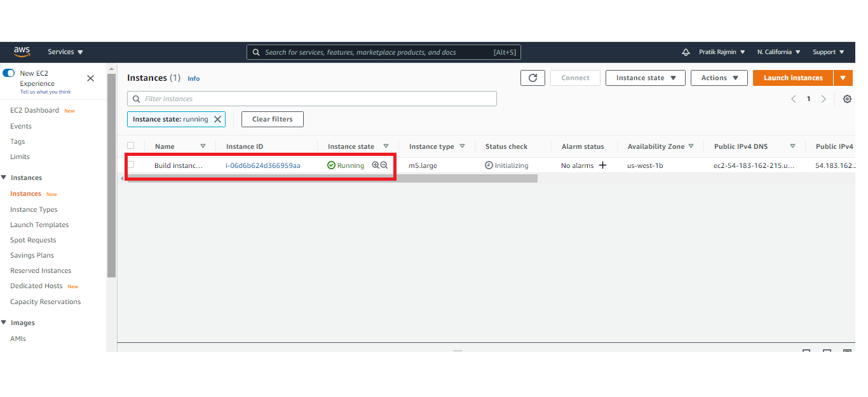Click the sidebar vertical scrollbar
This screenshot has width=868, height=397.
coord(111,176)
